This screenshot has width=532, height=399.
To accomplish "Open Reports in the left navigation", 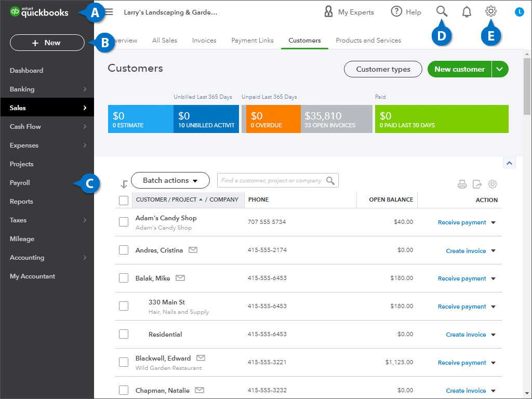I will click(21, 202).
